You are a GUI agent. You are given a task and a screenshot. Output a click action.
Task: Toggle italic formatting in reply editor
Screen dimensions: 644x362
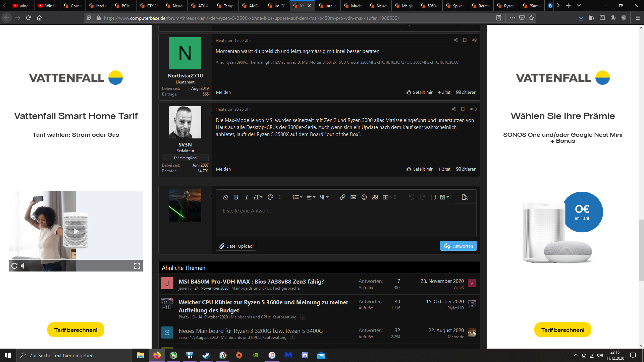247,197
